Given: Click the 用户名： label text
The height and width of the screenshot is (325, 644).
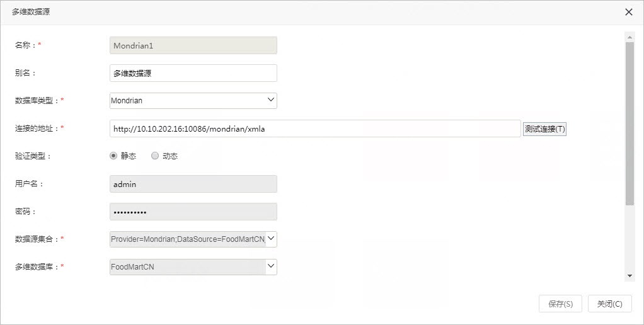Looking at the screenshot, I should pyautogui.click(x=29, y=184).
